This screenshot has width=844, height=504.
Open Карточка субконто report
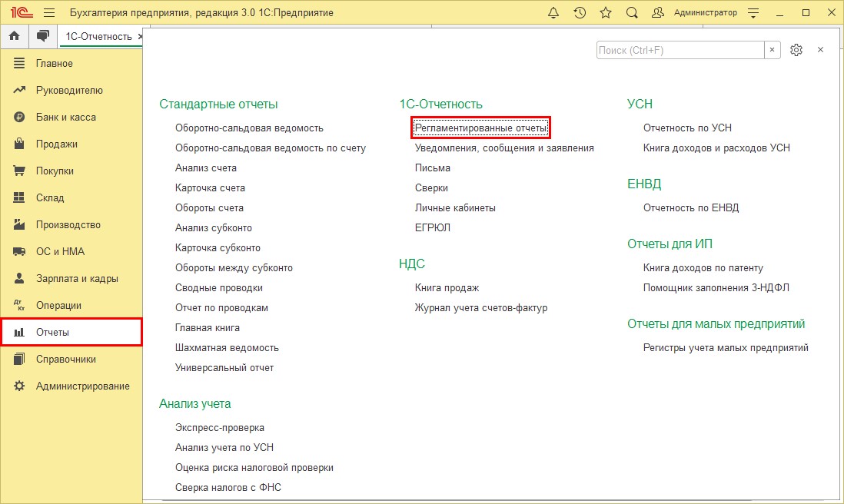(x=218, y=247)
